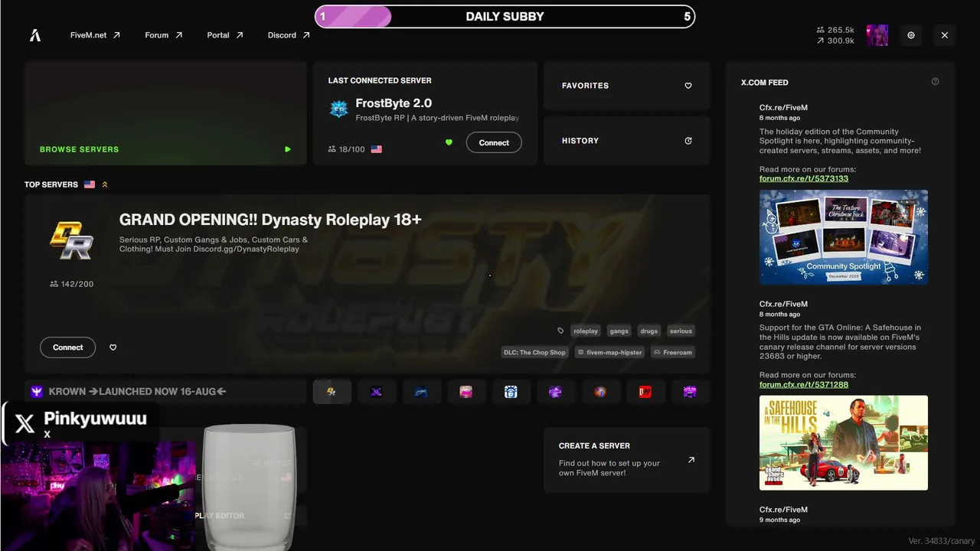Open GRAND OPENING Dynasty Roleplay 18+ title

coord(270,220)
